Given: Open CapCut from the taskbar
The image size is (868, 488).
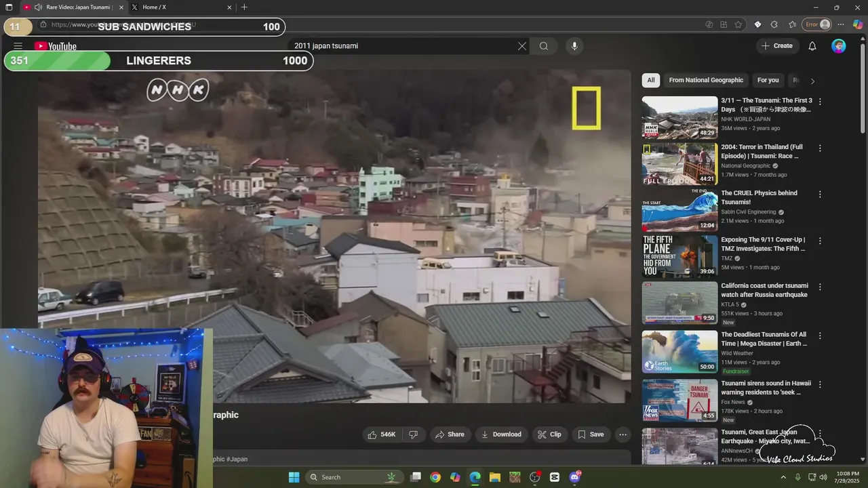Looking at the screenshot, I should pos(555,477).
